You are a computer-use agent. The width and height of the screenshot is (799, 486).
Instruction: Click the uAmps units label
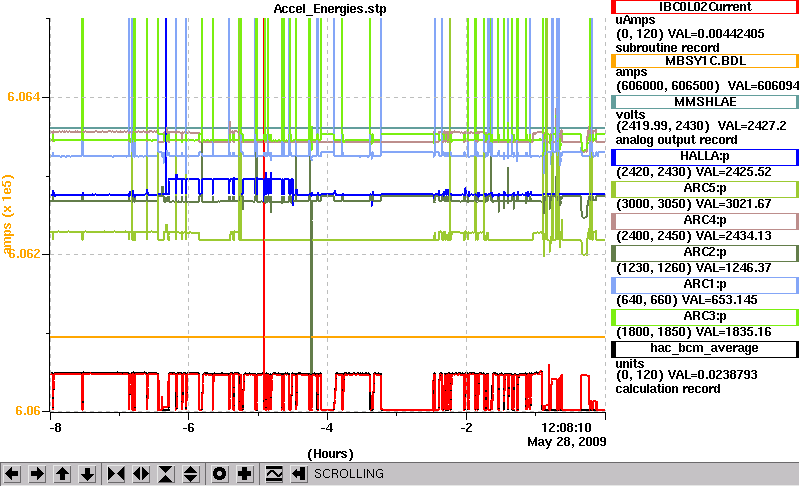(x=635, y=20)
